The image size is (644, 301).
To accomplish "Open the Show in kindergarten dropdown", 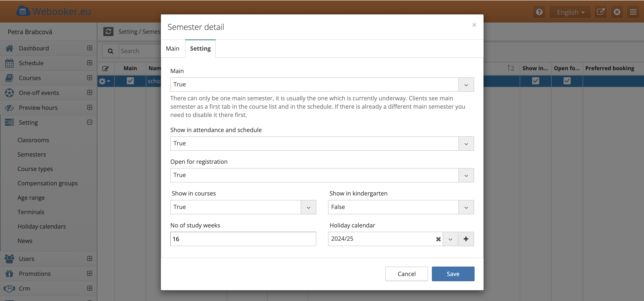I will [466, 207].
